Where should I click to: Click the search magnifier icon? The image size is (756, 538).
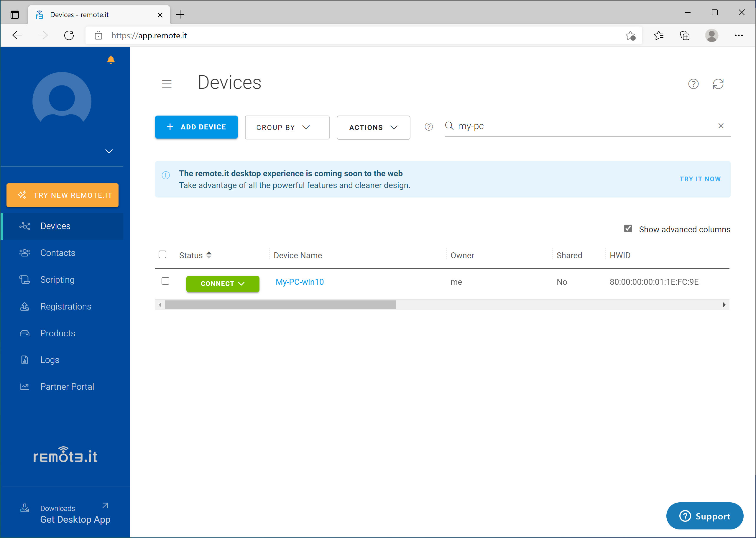tap(449, 126)
